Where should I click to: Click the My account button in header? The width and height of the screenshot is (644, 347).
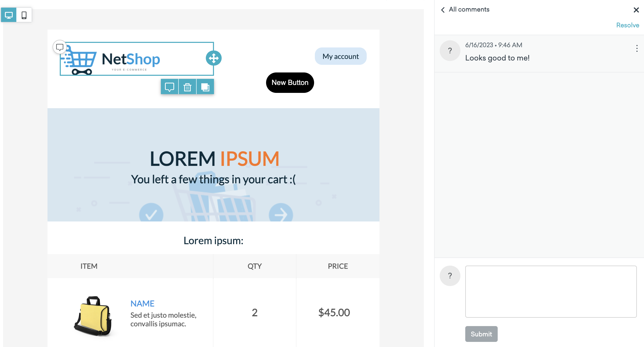340,56
